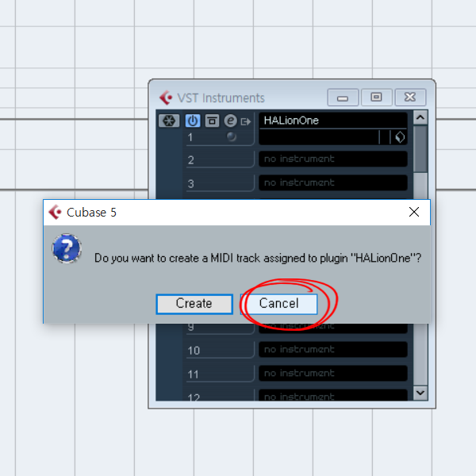Click Cancel in the Cubase 5 dialog
This screenshot has height=476, width=476.
278,304
